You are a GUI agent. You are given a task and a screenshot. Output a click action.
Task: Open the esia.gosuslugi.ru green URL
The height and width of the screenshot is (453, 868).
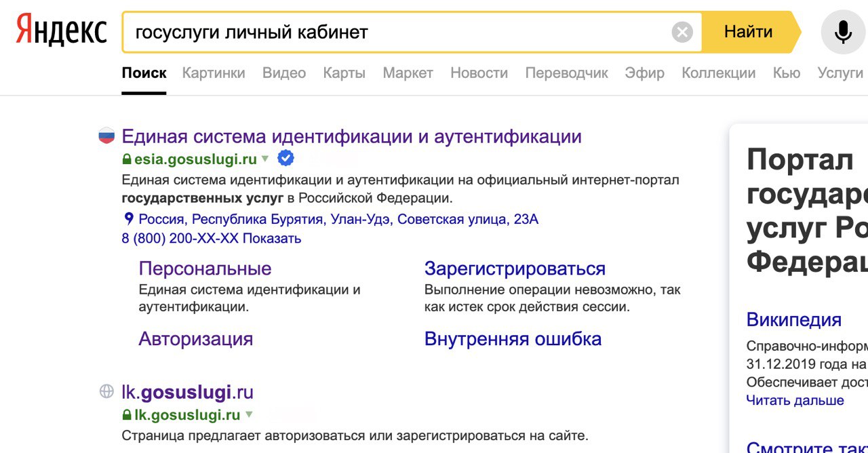(195, 159)
